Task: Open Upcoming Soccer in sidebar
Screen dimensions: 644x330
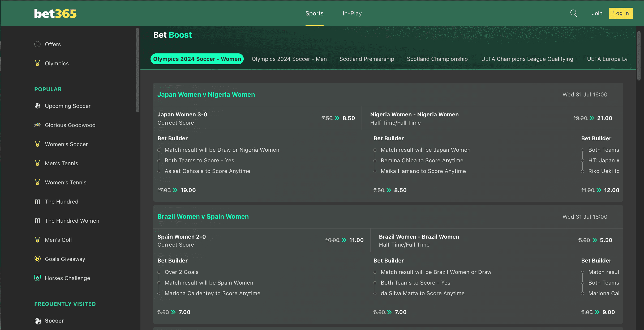Action: pyautogui.click(x=68, y=106)
